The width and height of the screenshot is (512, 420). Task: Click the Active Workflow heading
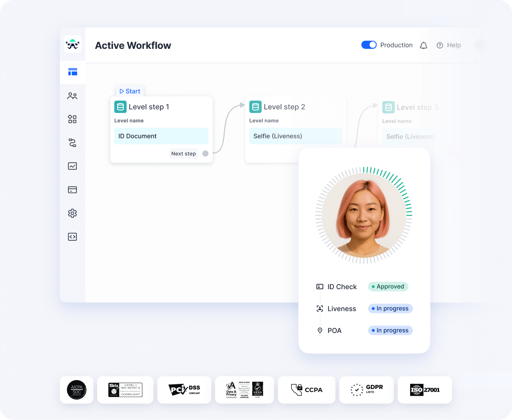click(x=133, y=45)
